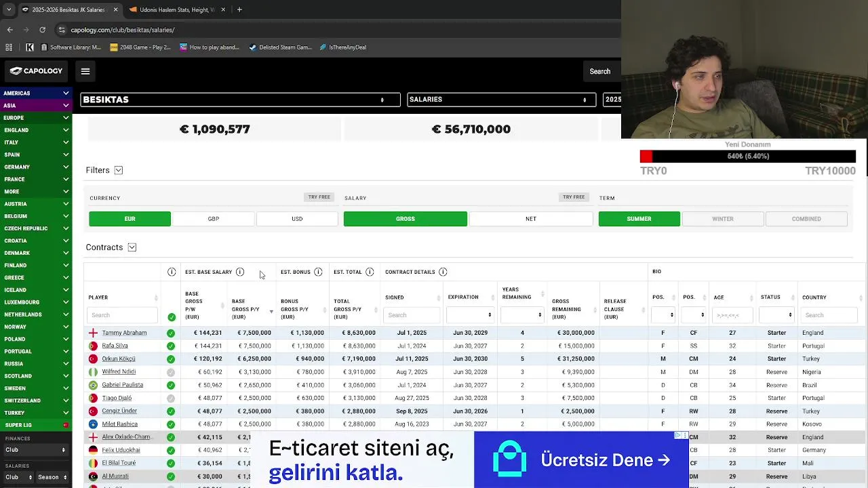Switch to Udonis Haslem Stats tab
Screen dimensions: 868x488
pos(176,9)
